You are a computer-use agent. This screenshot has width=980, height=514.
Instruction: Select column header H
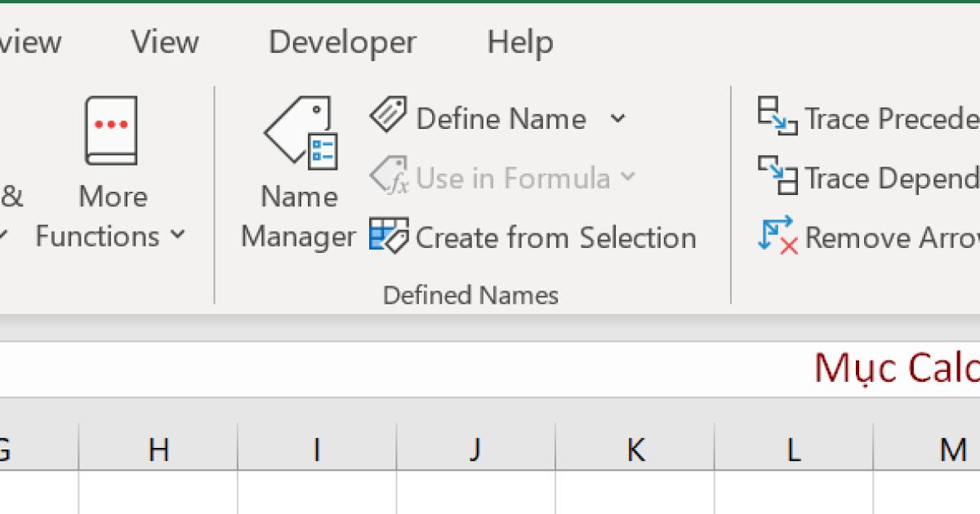tap(160, 449)
